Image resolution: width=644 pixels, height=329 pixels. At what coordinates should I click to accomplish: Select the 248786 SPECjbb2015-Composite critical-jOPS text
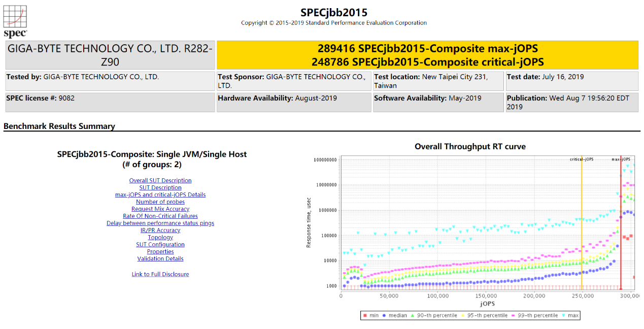(428, 62)
